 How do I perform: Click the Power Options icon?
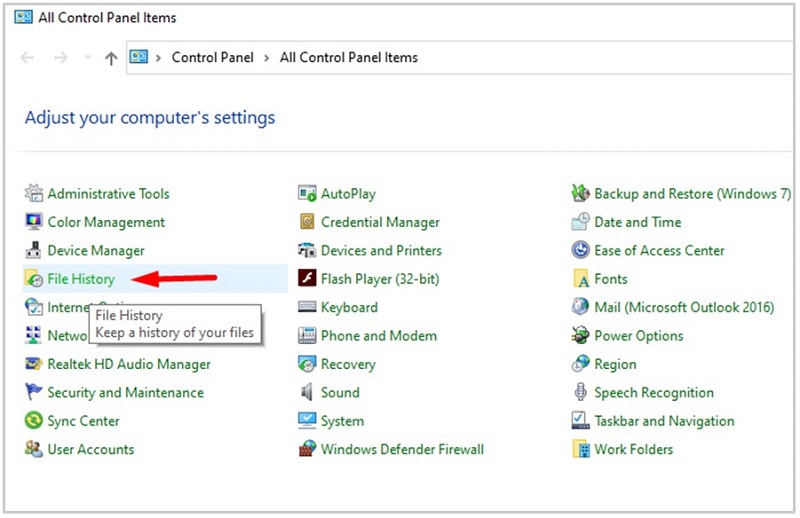click(581, 336)
